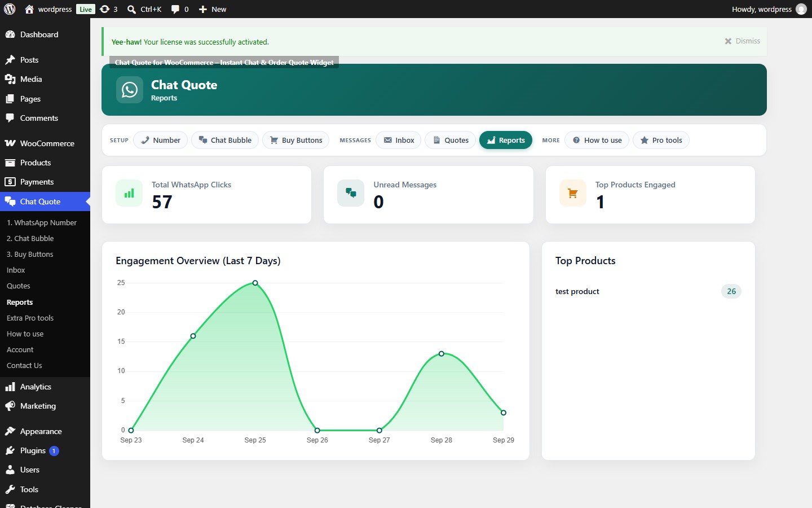
Task: Click the Payments dollar icon
Action: (10, 182)
